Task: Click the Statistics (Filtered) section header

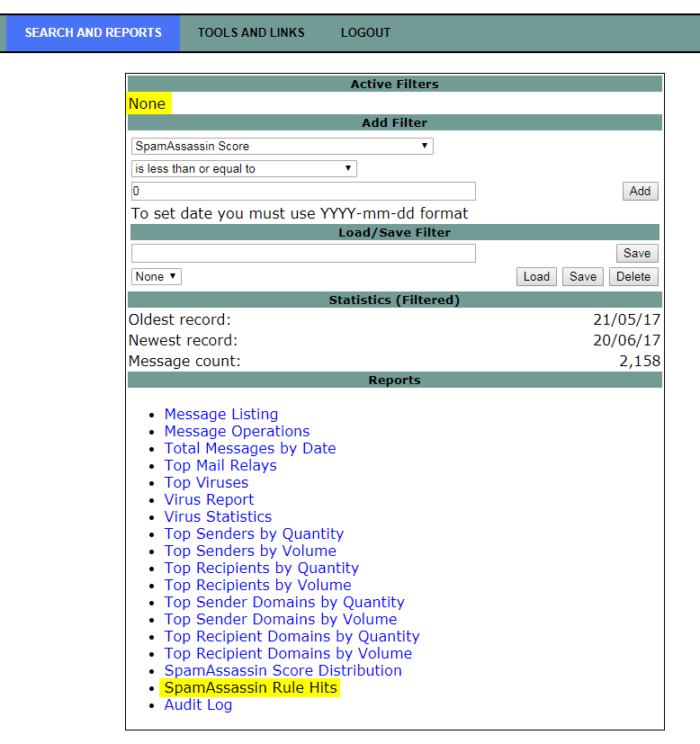Action: coord(394,300)
